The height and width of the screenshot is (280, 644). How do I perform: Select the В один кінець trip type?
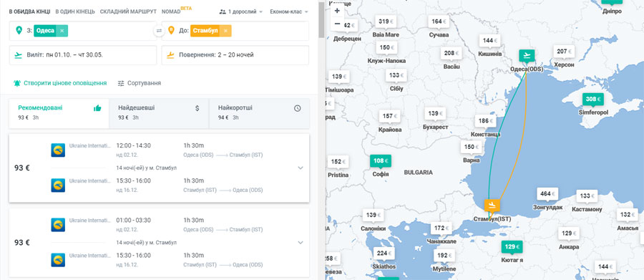pos(75,11)
